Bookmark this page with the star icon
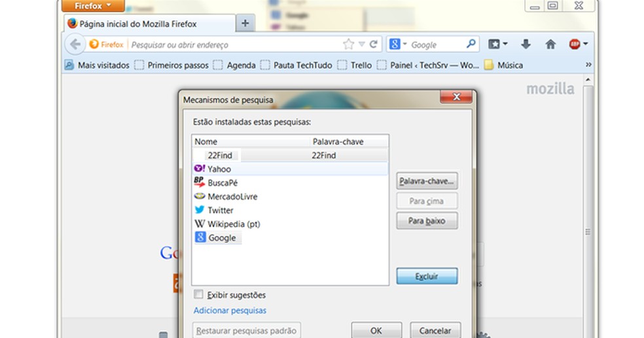 348,44
